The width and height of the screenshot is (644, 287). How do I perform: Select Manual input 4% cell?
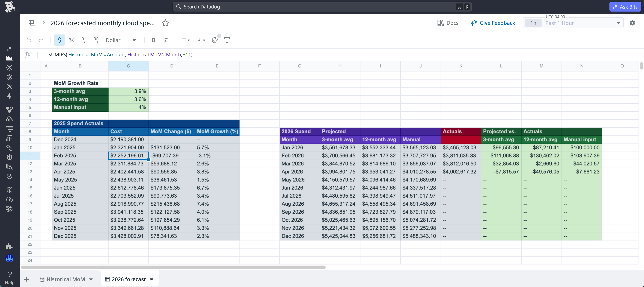pos(129,107)
